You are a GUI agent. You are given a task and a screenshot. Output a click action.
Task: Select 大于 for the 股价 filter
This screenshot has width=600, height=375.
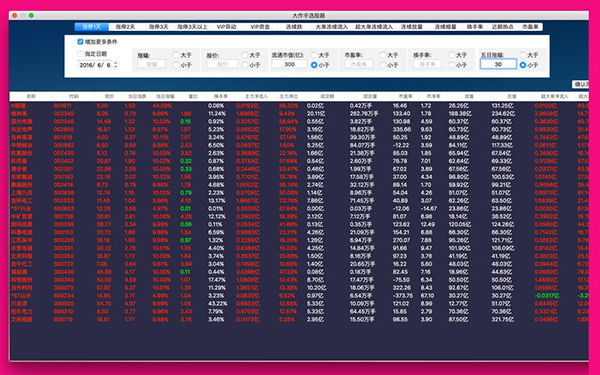[245, 55]
